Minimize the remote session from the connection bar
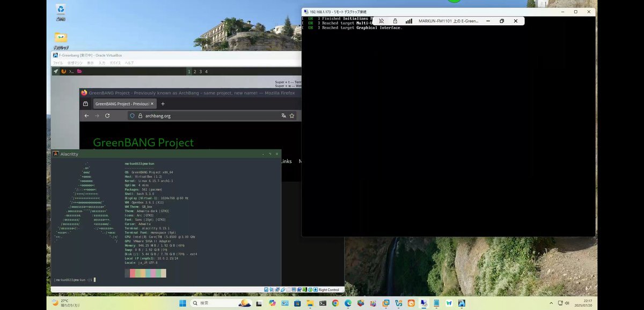This screenshot has width=644, height=310. pyautogui.click(x=488, y=21)
